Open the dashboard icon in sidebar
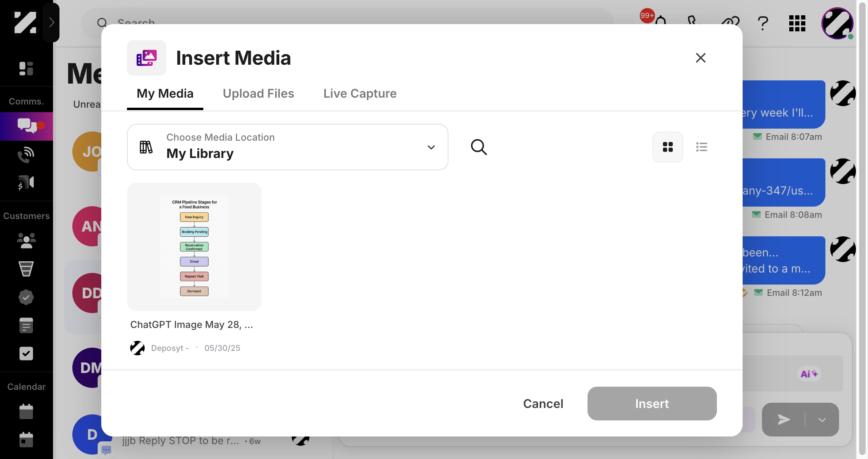The height and width of the screenshot is (459, 868). [26, 69]
